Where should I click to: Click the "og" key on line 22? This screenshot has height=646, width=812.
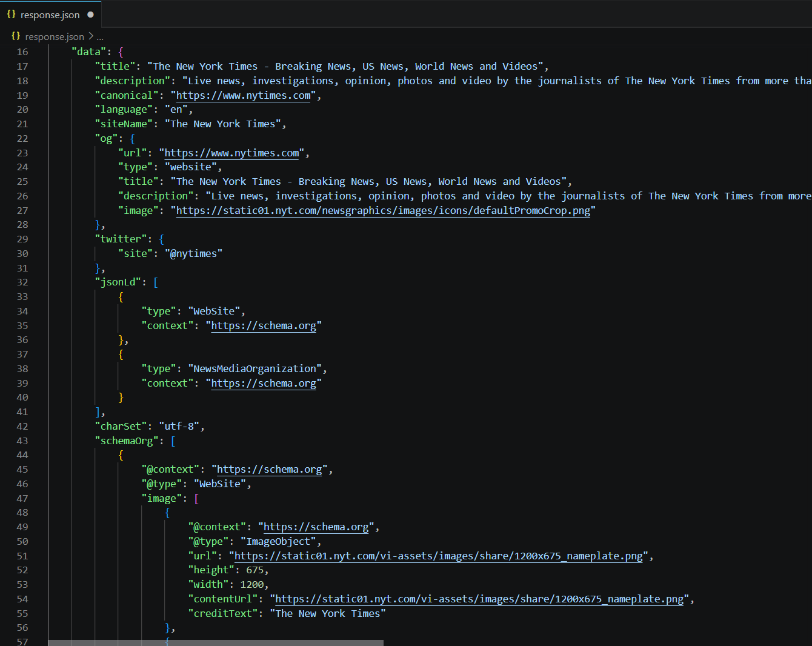107,138
